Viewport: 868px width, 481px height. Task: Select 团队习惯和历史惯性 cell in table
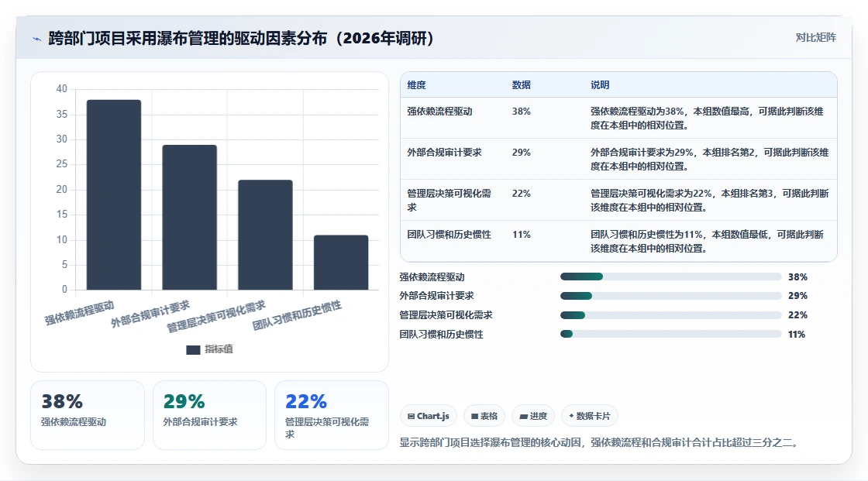coord(449,235)
